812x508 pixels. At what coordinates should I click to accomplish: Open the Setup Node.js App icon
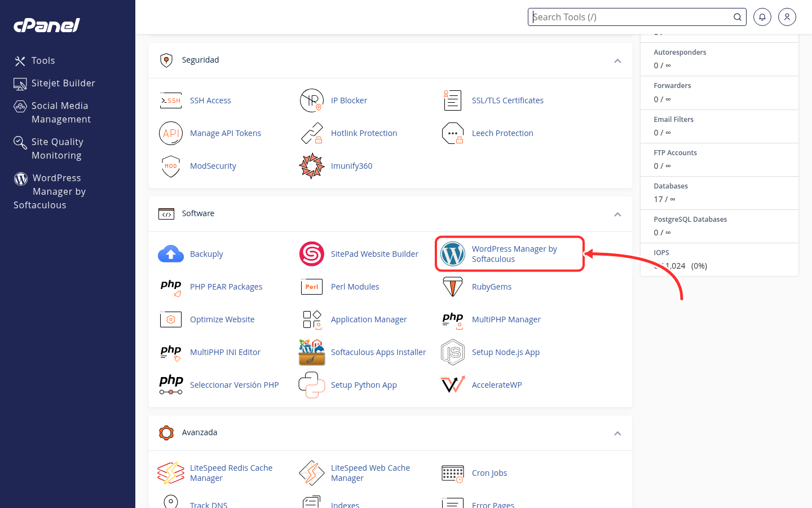(x=453, y=352)
